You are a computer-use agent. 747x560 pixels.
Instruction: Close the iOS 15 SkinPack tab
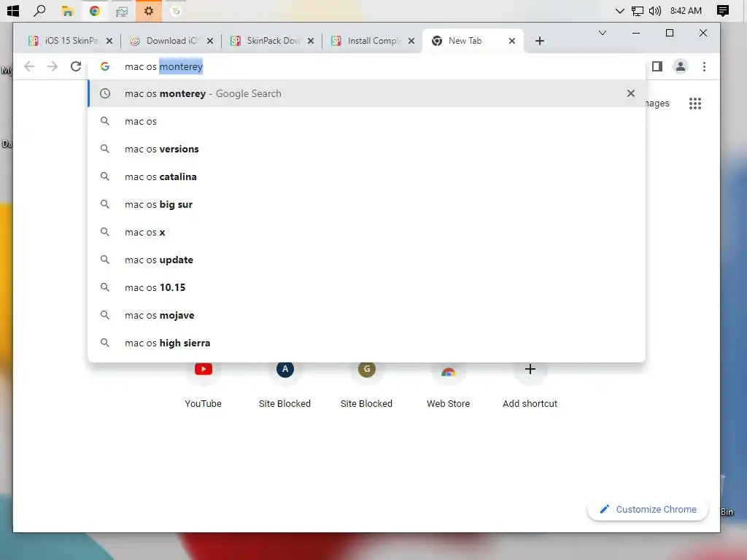click(109, 41)
